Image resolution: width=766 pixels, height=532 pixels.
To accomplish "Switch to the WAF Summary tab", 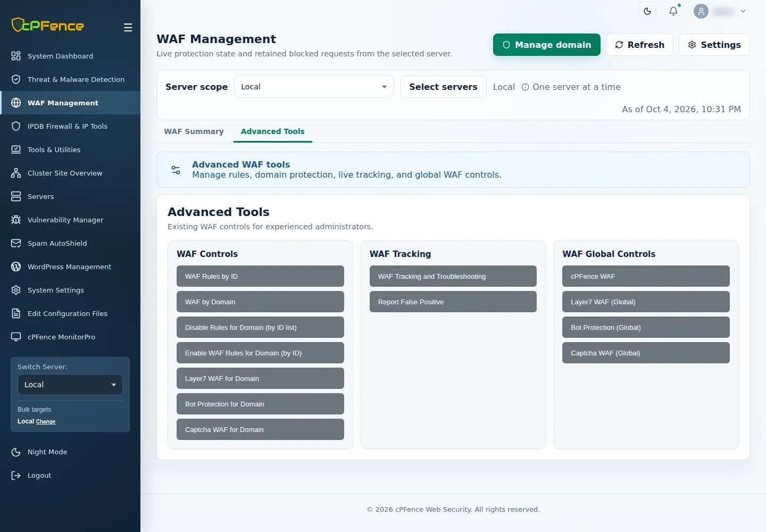I will 194,131.
